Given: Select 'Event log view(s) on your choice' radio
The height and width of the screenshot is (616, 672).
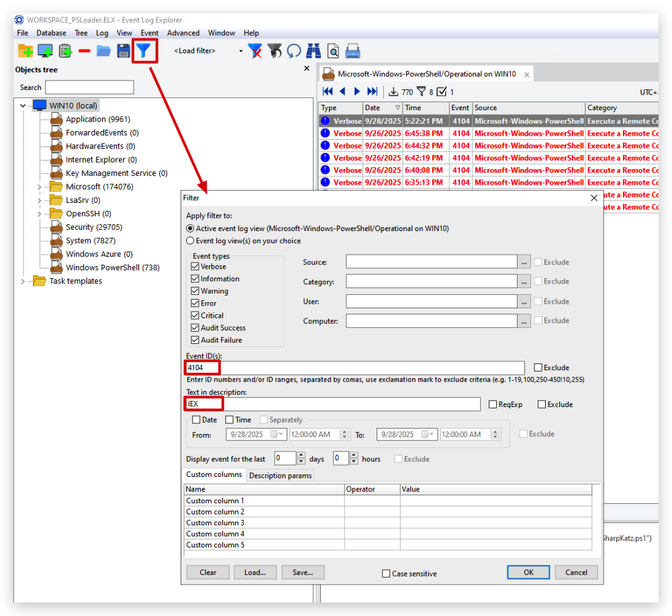Looking at the screenshot, I should tap(190, 240).
